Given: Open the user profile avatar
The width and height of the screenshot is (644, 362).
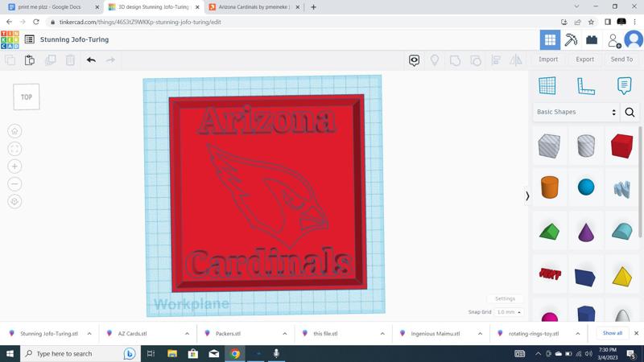Looking at the screenshot, I should 634,39.
